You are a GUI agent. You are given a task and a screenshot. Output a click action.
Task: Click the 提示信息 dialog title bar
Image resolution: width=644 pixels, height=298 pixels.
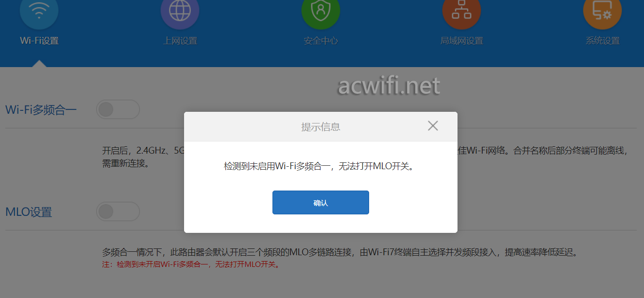click(x=321, y=127)
